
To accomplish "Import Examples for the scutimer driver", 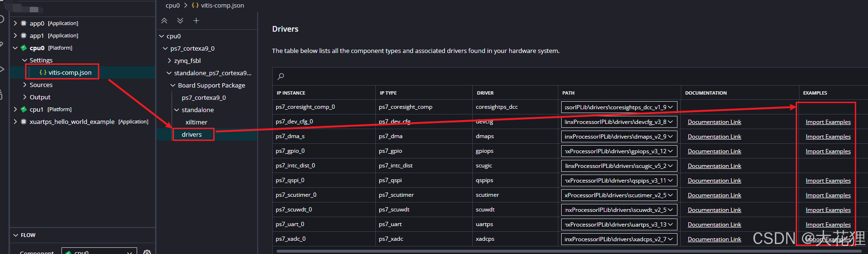I will 828,195.
